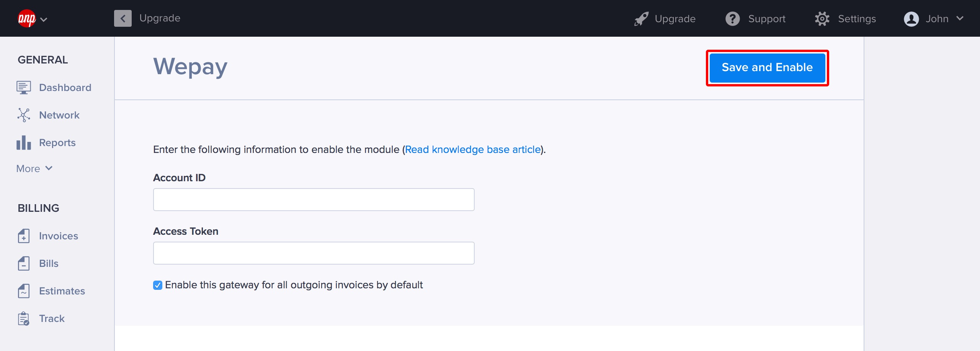Open Network via its node icon
980x351 pixels.
[x=23, y=115]
